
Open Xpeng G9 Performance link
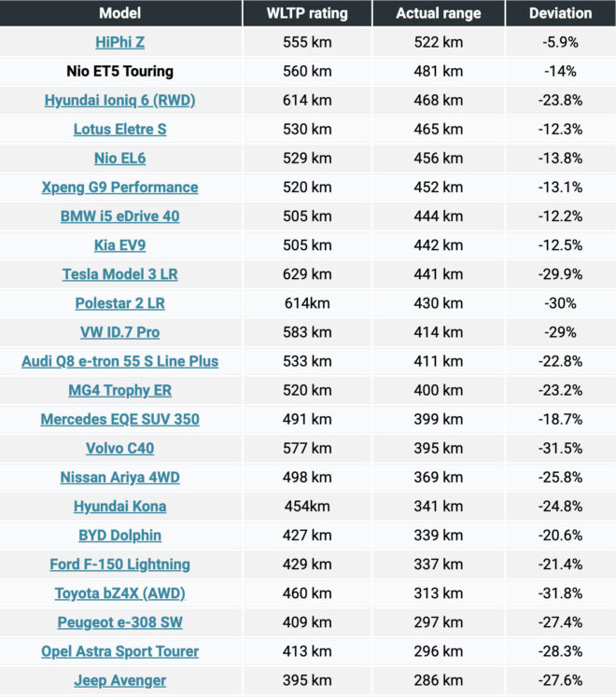pyautogui.click(x=119, y=187)
